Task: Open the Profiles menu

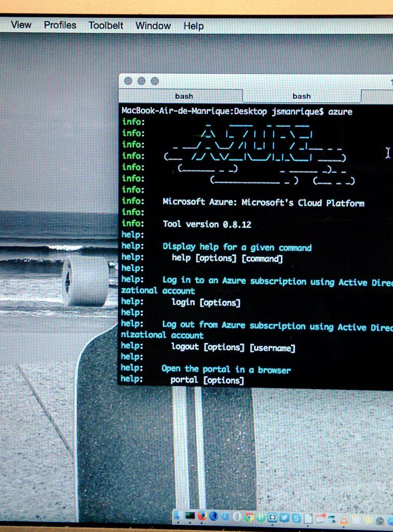Action: 60,25
